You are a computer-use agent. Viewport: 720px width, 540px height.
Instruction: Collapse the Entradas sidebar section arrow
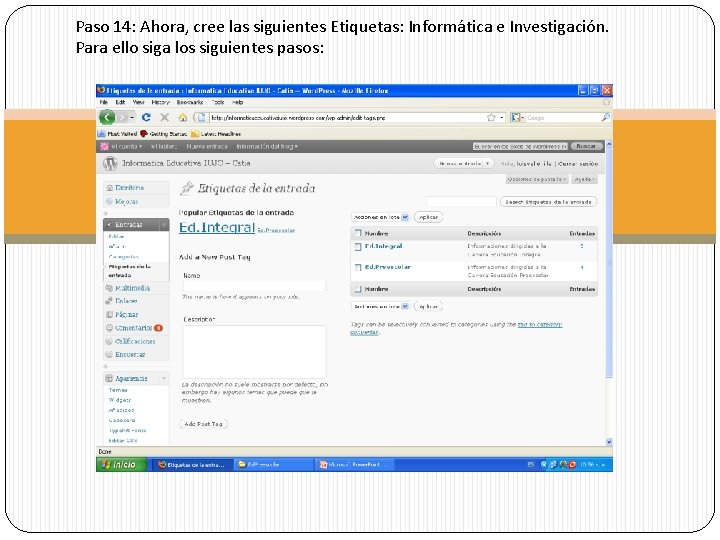pyautogui.click(x=163, y=225)
